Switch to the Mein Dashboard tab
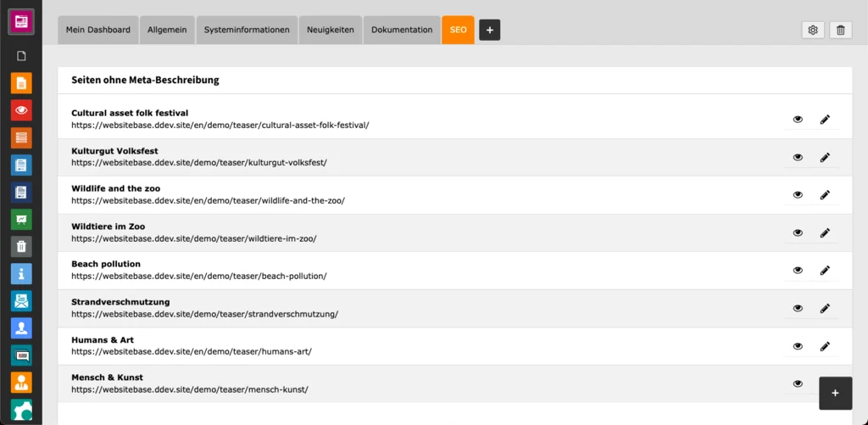Image resolution: width=868 pixels, height=425 pixels. click(x=98, y=30)
